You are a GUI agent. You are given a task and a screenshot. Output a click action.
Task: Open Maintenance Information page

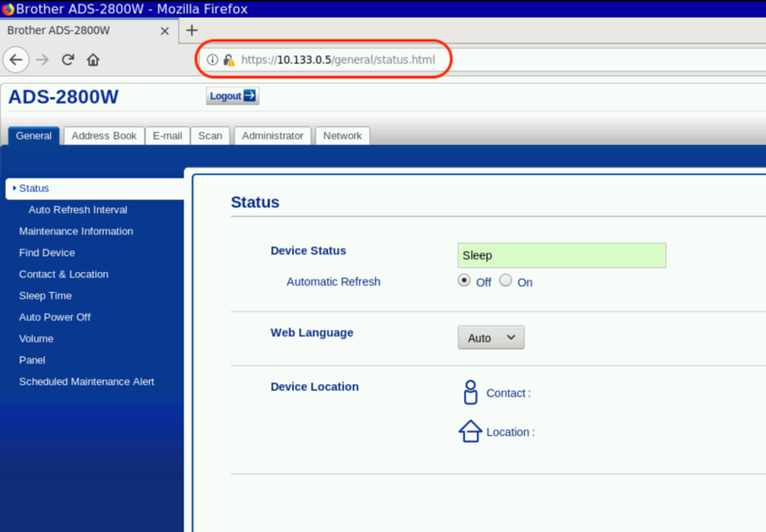coord(75,232)
